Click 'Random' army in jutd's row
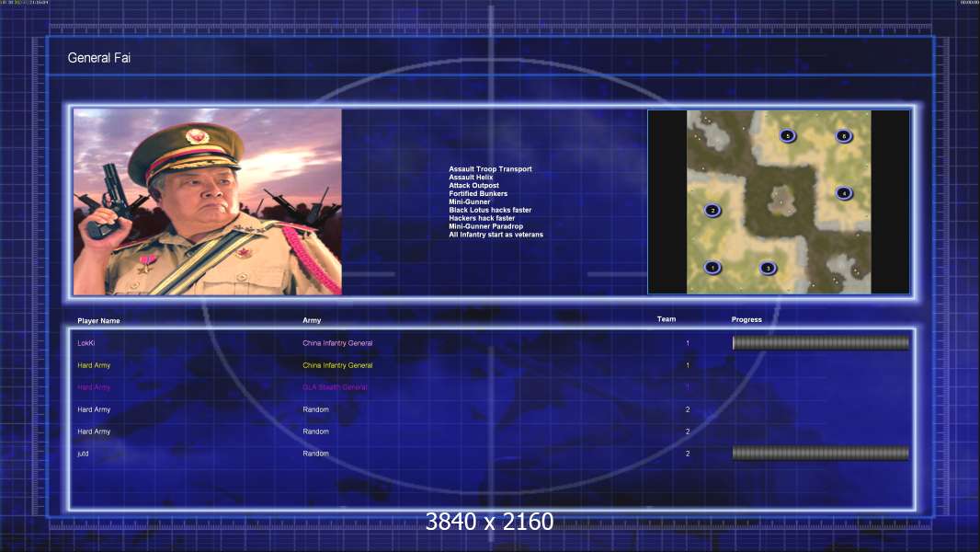This screenshot has width=980, height=552. [315, 454]
